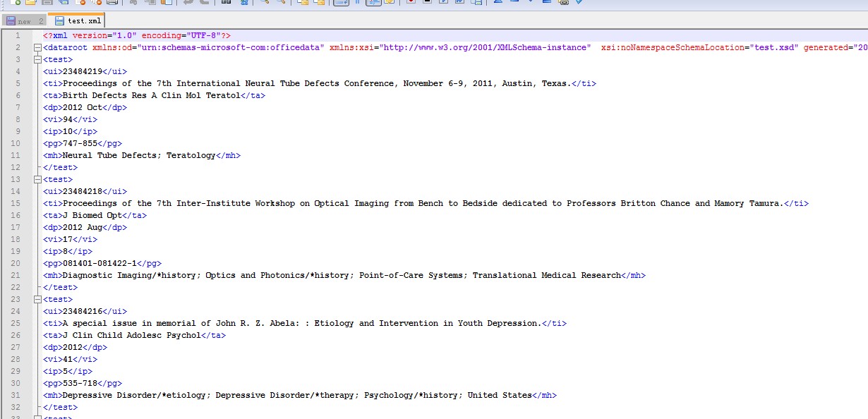The width and height of the screenshot is (868, 419).
Task: Click the date "2012 Oct"
Action: click(83, 107)
